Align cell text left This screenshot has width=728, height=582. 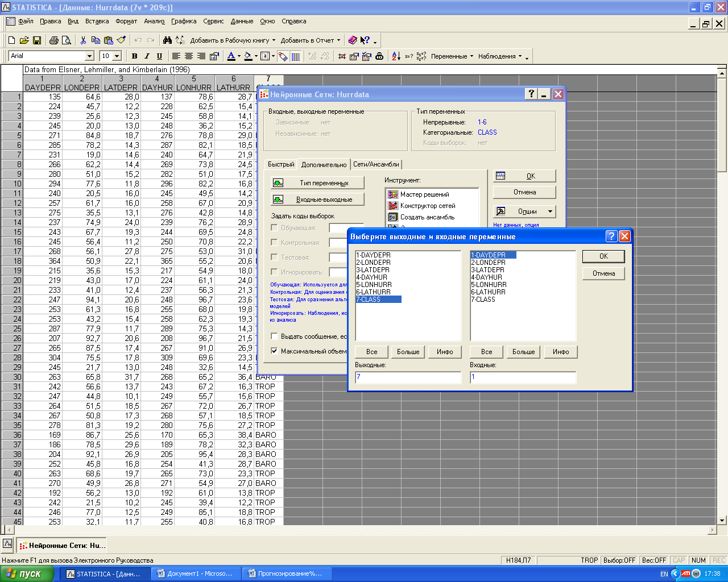tap(176, 56)
